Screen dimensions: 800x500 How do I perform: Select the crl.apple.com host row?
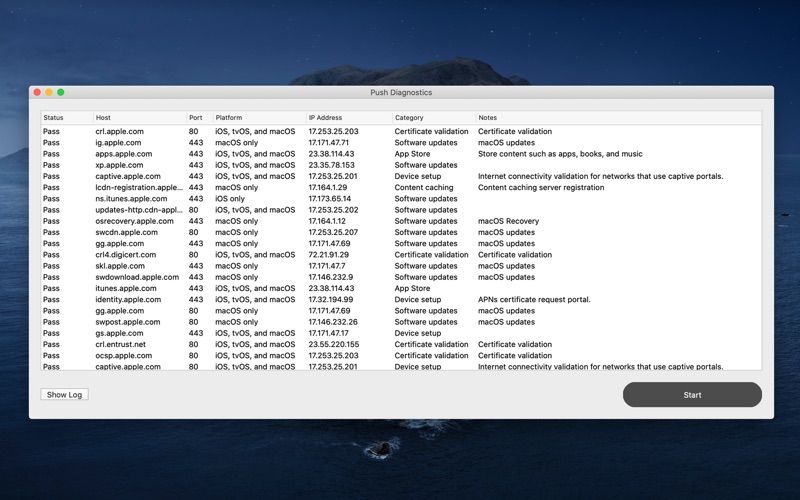pyautogui.click(x=401, y=131)
